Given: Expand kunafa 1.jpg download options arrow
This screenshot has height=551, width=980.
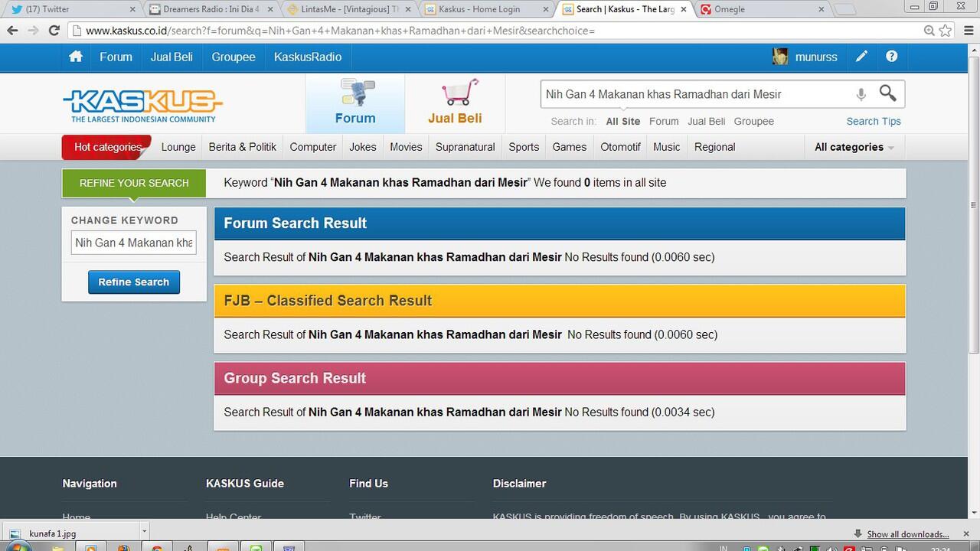Looking at the screenshot, I should tap(143, 533).
